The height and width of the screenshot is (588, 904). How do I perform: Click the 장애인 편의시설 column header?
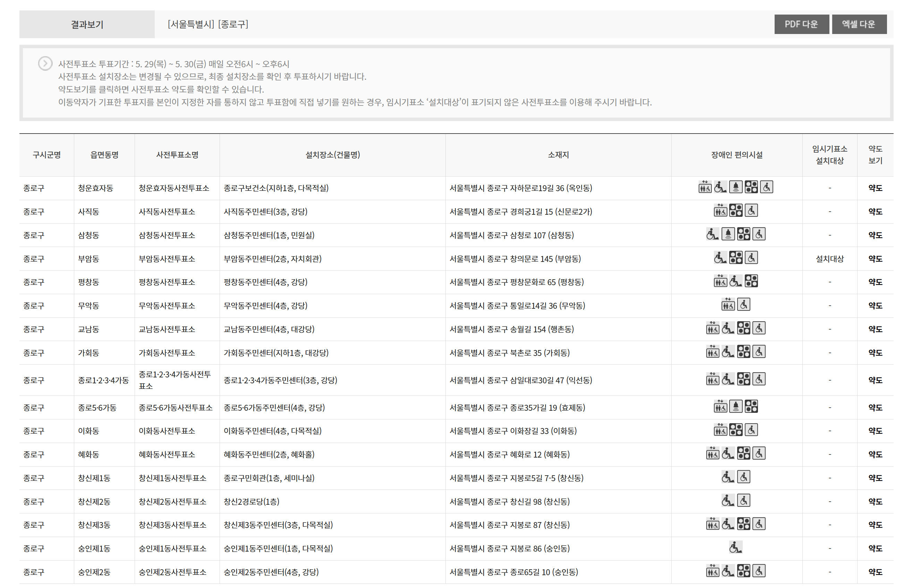pos(736,155)
